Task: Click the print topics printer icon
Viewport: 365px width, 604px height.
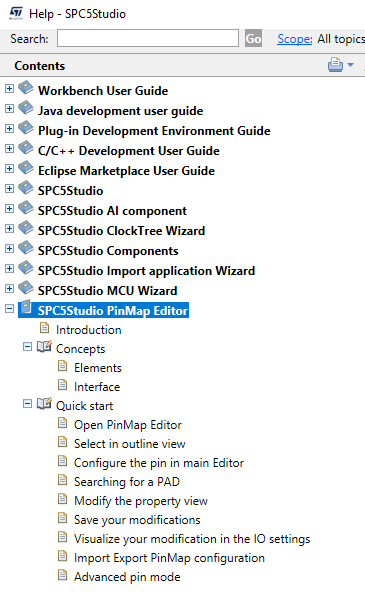Action: coord(335,65)
